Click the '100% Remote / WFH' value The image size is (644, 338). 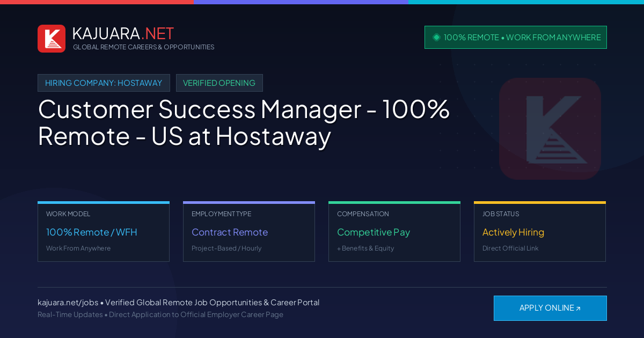(92, 232)
